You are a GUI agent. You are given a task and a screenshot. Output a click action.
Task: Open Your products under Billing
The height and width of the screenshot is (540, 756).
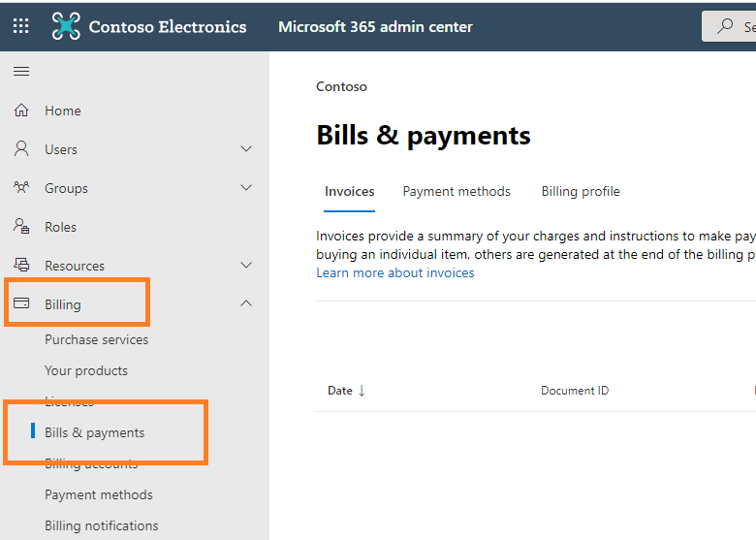86,370
